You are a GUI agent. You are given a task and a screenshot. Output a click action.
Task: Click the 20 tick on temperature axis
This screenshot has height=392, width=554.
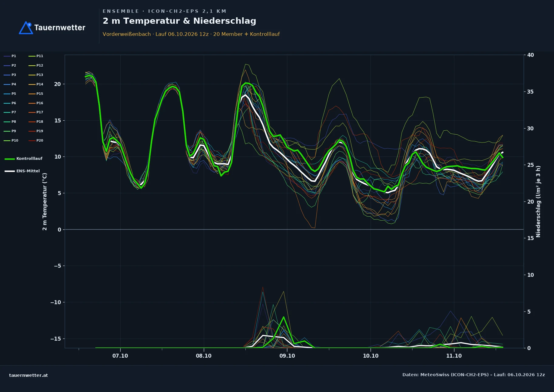tap(57, 84)
